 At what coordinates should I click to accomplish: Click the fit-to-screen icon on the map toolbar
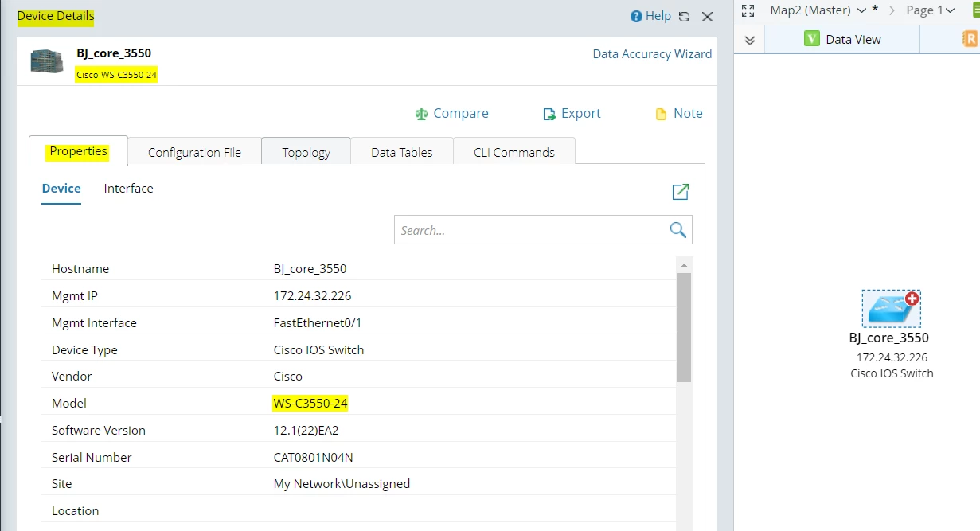coord(748,10)
